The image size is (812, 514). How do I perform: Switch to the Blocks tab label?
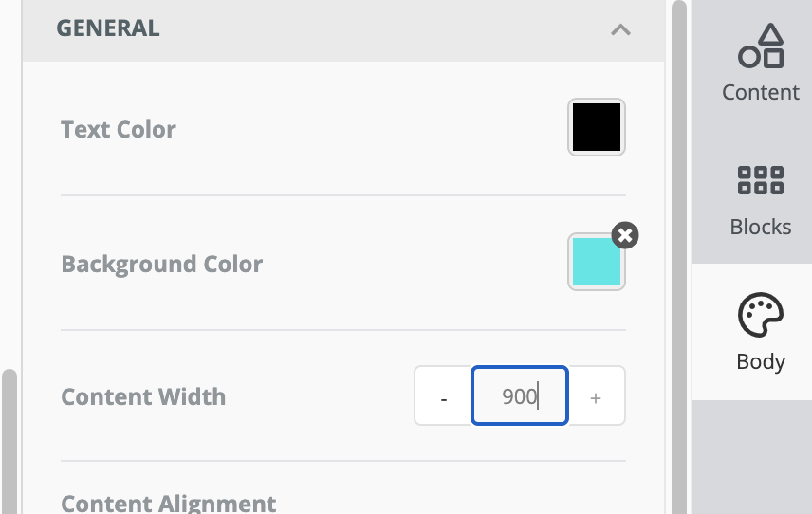pyautogui.click(x=761, y=227)
